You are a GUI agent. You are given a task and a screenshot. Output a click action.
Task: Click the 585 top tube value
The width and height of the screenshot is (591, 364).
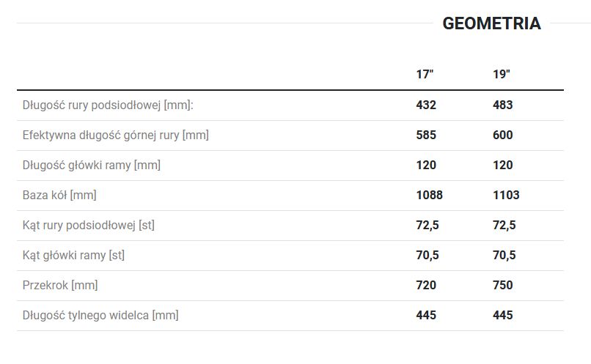[x=426, y=135]
